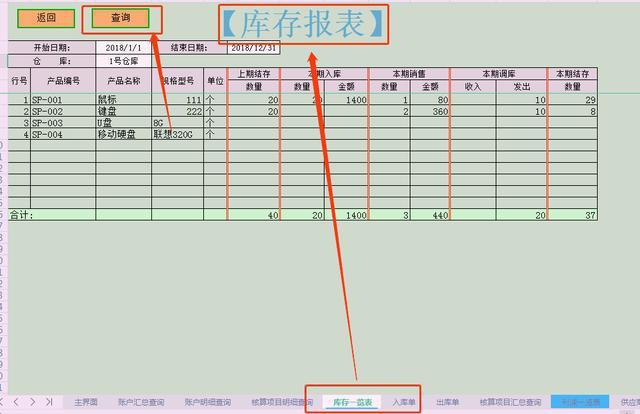
Task: Select total sales amount 440
Action: (430, 215)
